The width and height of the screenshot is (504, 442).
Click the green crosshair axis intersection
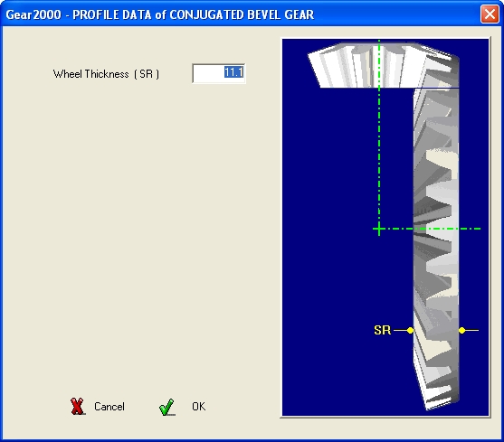[x=379, y=229]
